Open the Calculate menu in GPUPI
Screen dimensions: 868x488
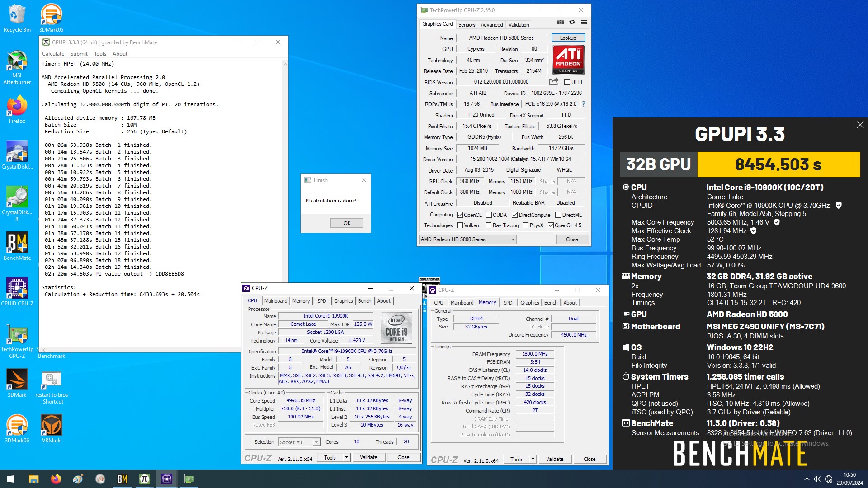point(53,54)
